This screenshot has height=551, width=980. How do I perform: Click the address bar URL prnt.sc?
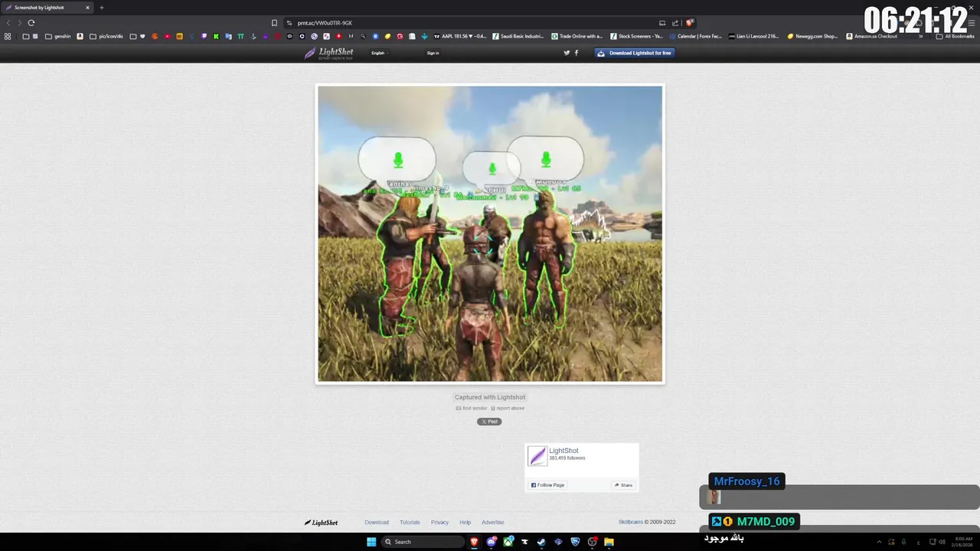tap(325, 23)
